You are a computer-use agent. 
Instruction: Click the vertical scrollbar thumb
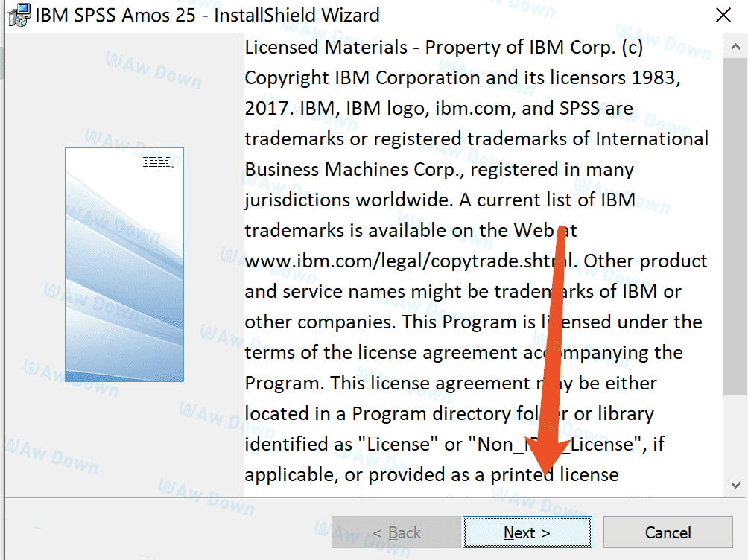735,223
